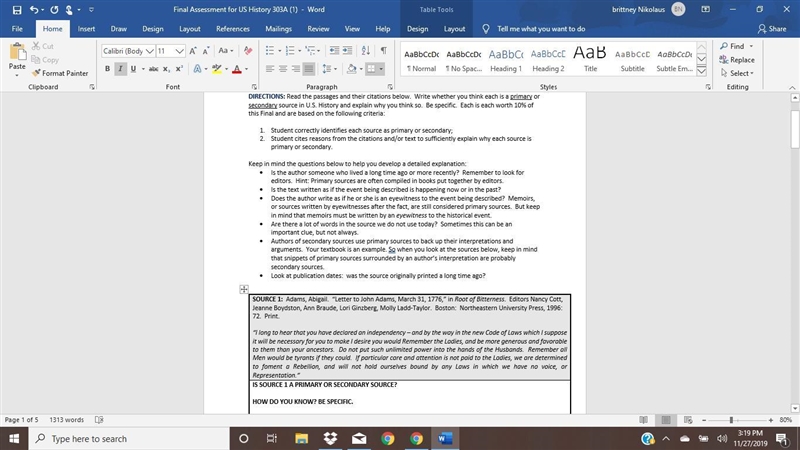Toggle italic formatting

120,68
